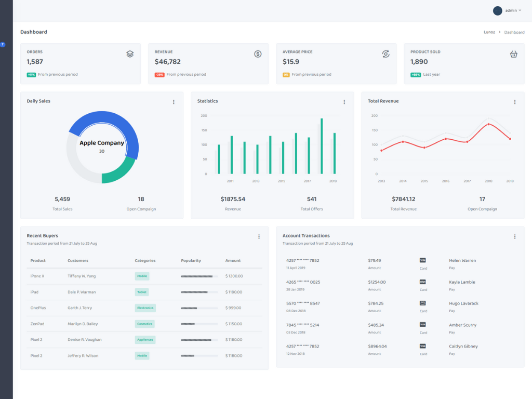Click the iPhone X popularity progress bar
532x399 pixels.
click(199, 276)
